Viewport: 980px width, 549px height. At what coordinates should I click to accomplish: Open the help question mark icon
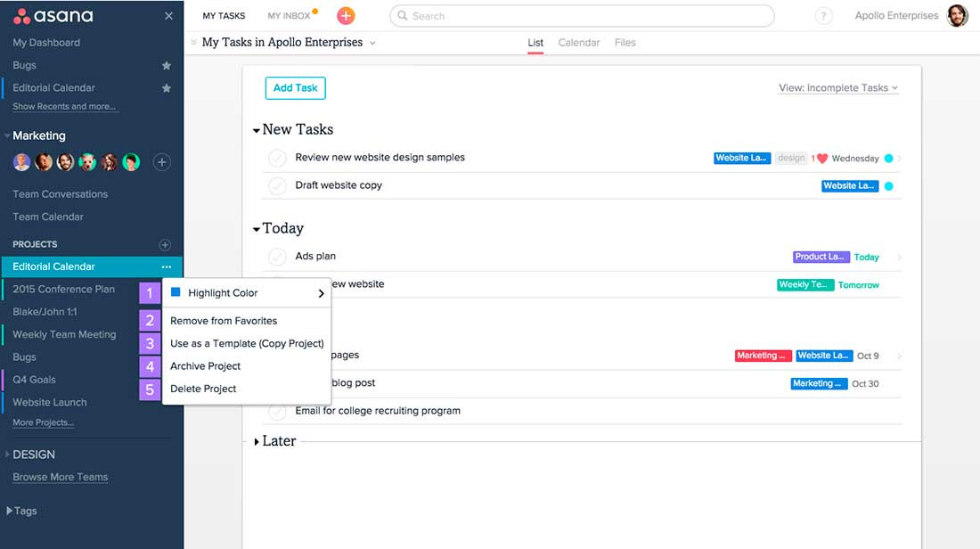click(824, 16)
